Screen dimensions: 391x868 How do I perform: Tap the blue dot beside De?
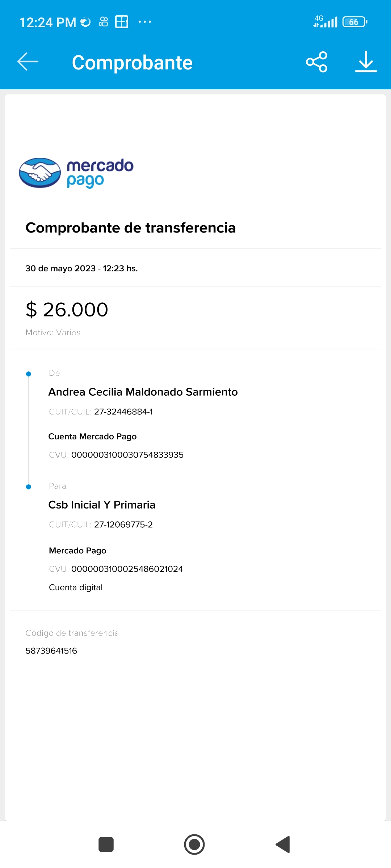click(29, 374)
